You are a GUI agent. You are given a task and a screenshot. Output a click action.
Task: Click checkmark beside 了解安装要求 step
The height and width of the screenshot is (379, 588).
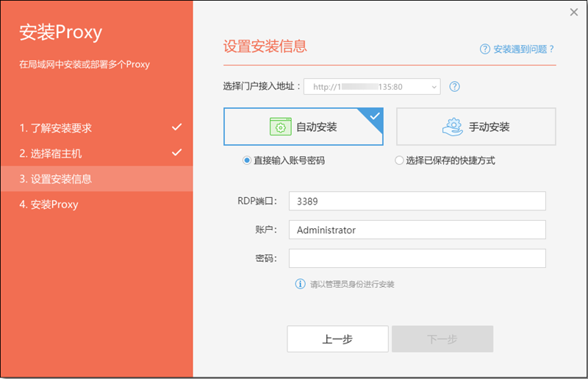pyautogui.click(x=176, y=127)
